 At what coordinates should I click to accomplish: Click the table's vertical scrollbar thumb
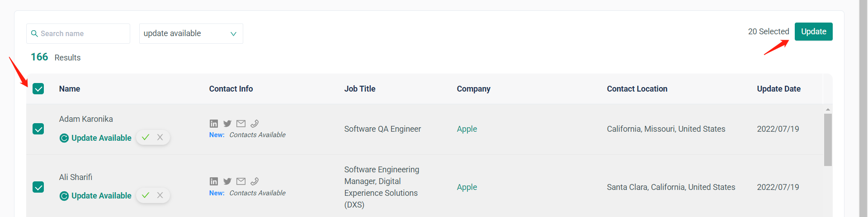click(x=828, y=140)
